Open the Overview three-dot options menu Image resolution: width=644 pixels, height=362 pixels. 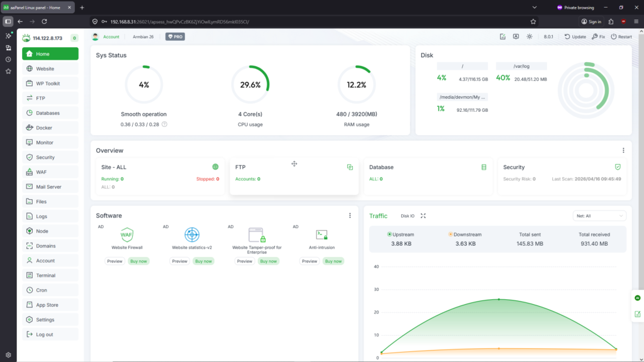tap(623, 151)
